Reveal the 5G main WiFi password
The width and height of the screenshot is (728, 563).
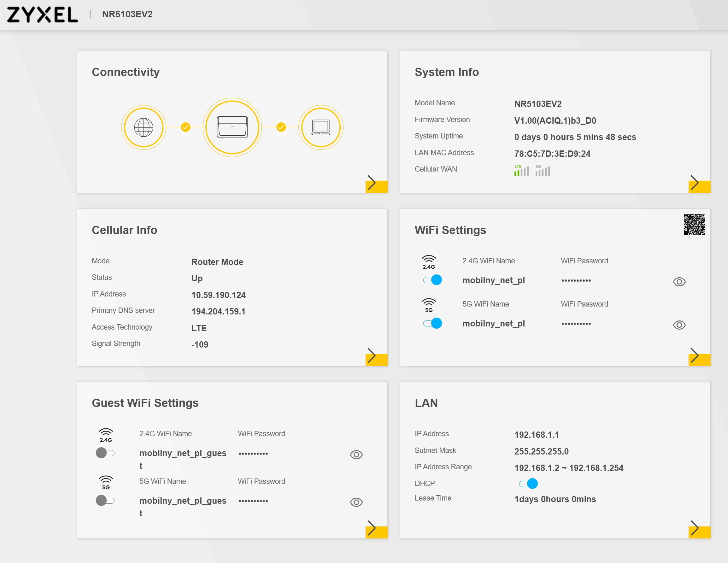coord(679,325)
